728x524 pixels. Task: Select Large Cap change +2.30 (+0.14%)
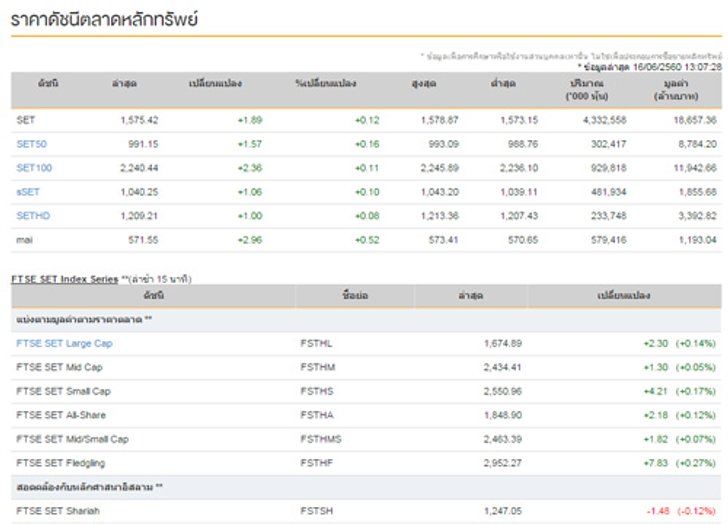[680, 343]
